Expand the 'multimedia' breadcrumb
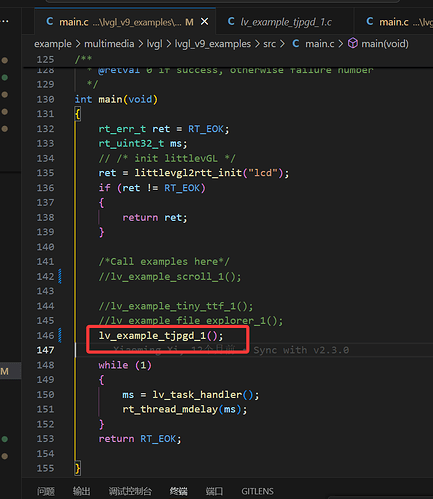Screen dimensions: 433x499 tap(109, 44)
